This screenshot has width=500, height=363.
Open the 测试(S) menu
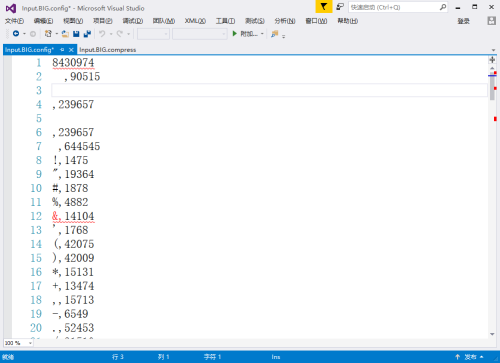click(x=255, y=21)
